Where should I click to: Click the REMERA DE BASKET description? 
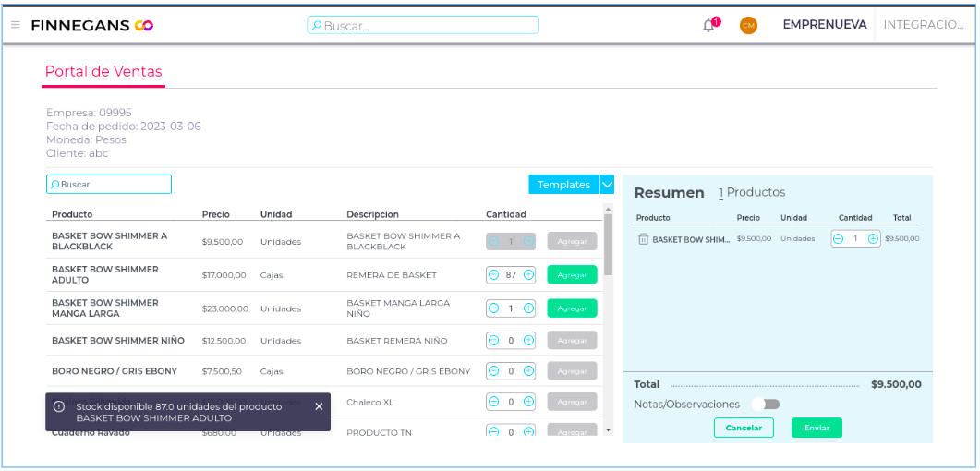click(392, 275)
